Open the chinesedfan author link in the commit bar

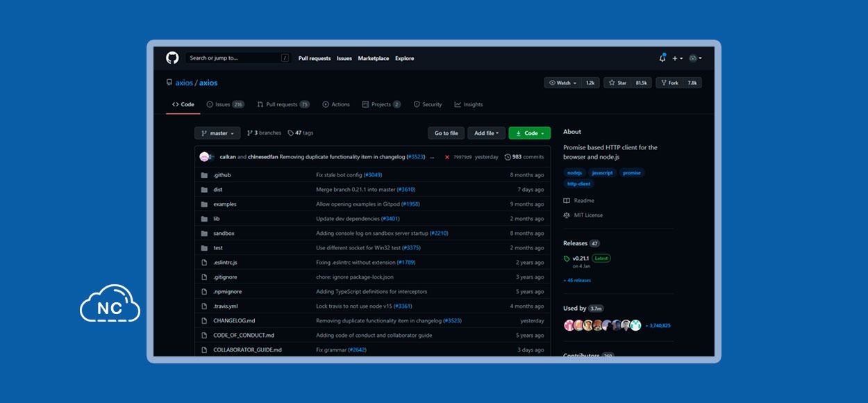pos(264,157)
